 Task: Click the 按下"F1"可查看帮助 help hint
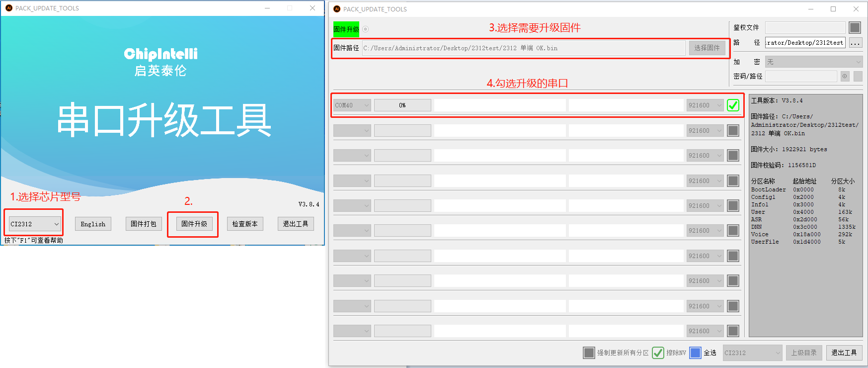pos(34,240)
